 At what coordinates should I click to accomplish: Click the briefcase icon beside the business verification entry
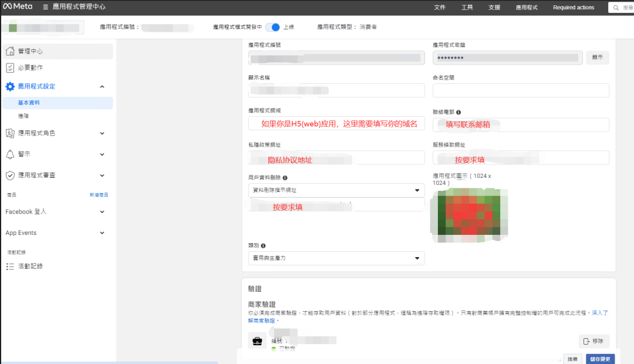click(x=257, y=341)
